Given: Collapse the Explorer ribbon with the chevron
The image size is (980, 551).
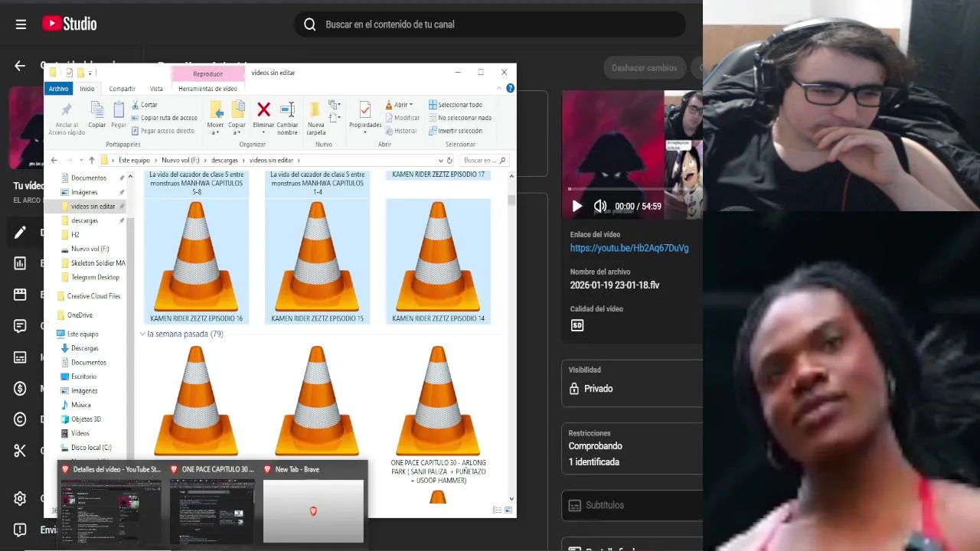Looking at the screenshot, I should click(499, 89).
